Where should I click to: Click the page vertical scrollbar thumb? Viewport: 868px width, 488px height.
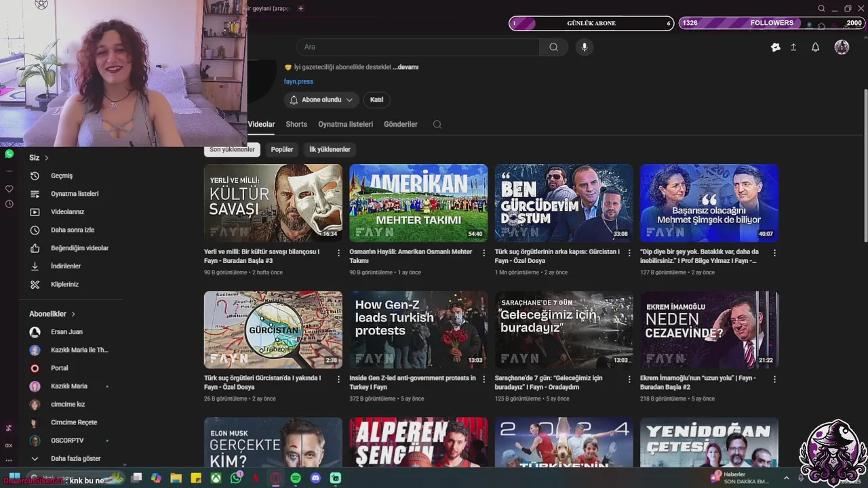click(x=865, y=164)
